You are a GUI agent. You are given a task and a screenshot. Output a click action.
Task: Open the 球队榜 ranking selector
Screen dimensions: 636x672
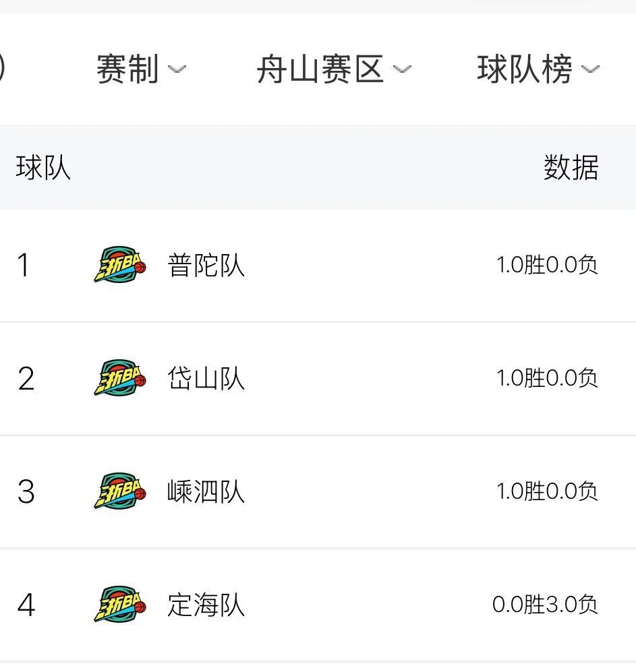click(539, 69)
